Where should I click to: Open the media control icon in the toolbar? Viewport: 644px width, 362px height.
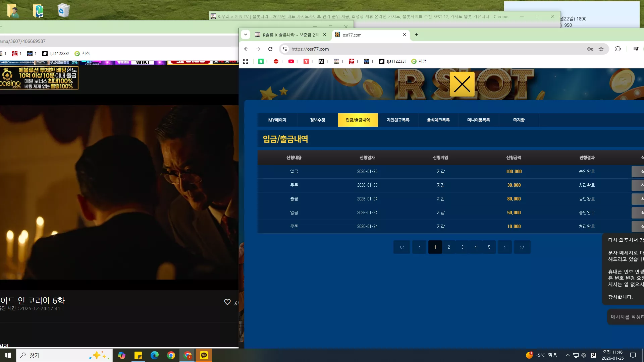[x=636, y=49]
